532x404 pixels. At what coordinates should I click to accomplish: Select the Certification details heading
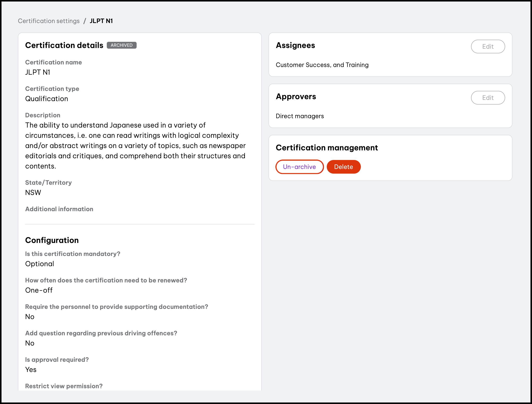[64, 45]
